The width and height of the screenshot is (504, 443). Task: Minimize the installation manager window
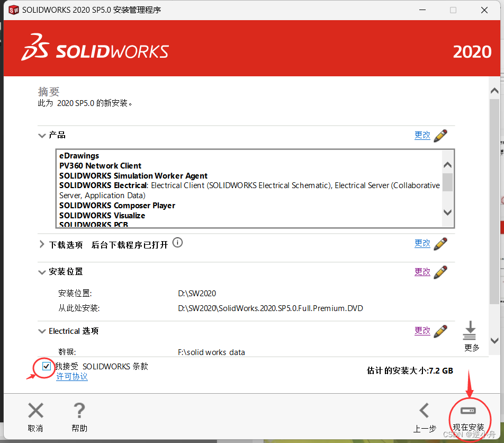[x=422, y=10]
